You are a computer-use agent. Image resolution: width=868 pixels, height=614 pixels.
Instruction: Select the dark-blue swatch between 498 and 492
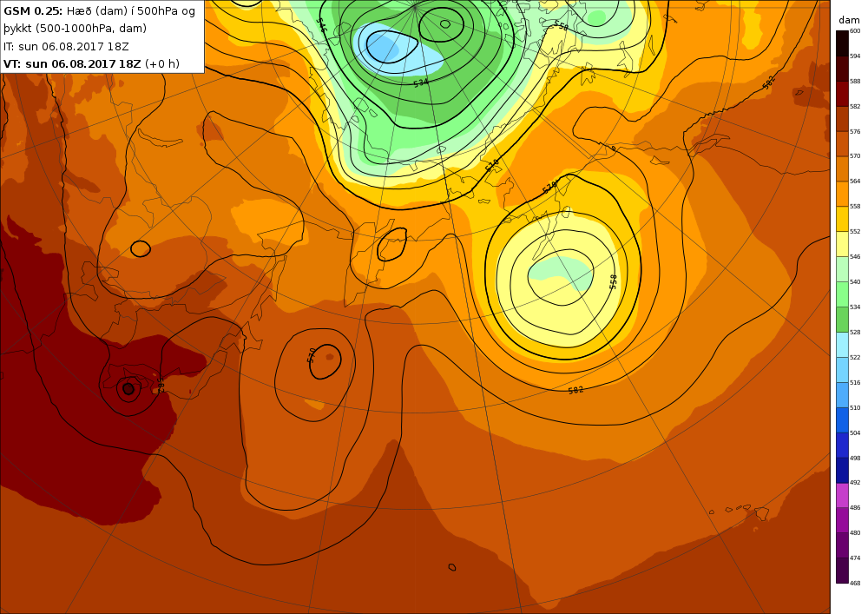(x=842, y=470)
